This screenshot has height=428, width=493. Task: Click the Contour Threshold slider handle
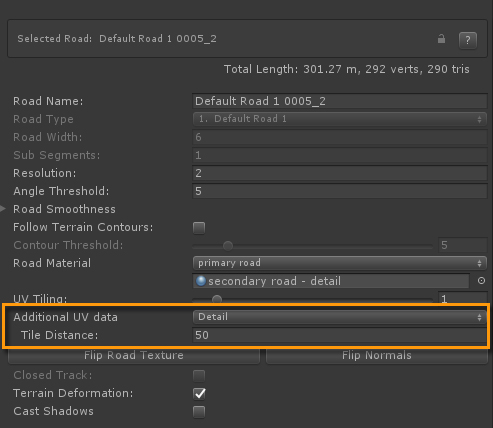click(x=228, y=246)
